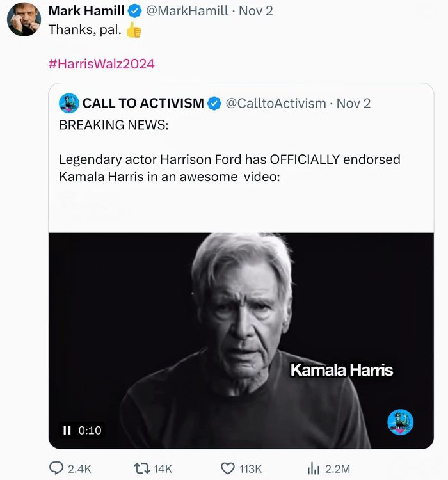Click the black-and-white video thumbnail
The height and width of the screenshot is (480, 448).
(x=241, y=340)
